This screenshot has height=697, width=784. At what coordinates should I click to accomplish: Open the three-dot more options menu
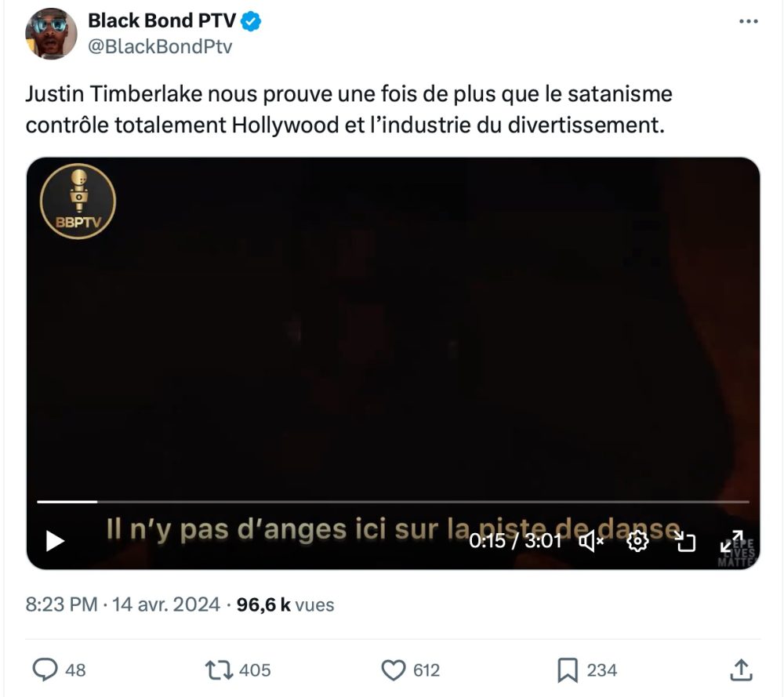[x=748, y=21]
